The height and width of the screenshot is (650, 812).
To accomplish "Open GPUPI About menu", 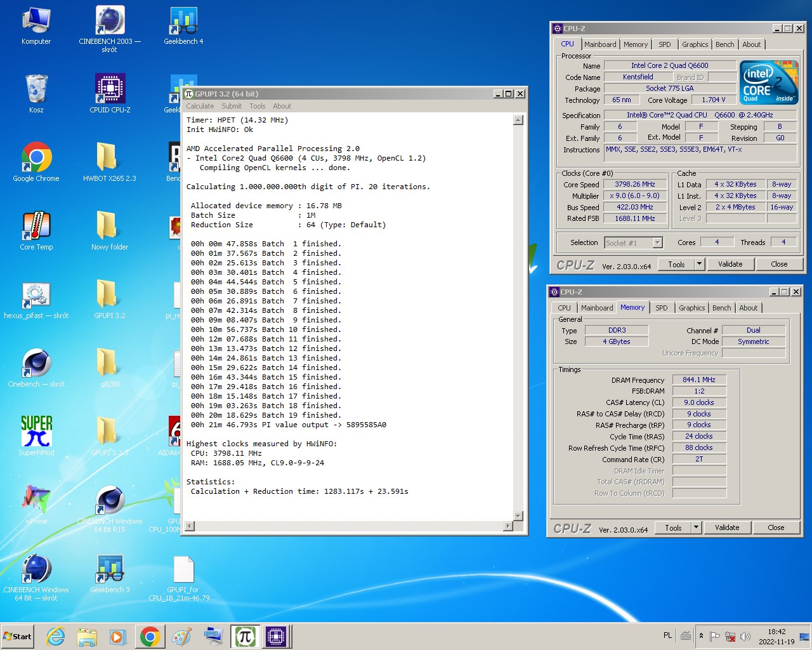I will (x=282, y=106).
